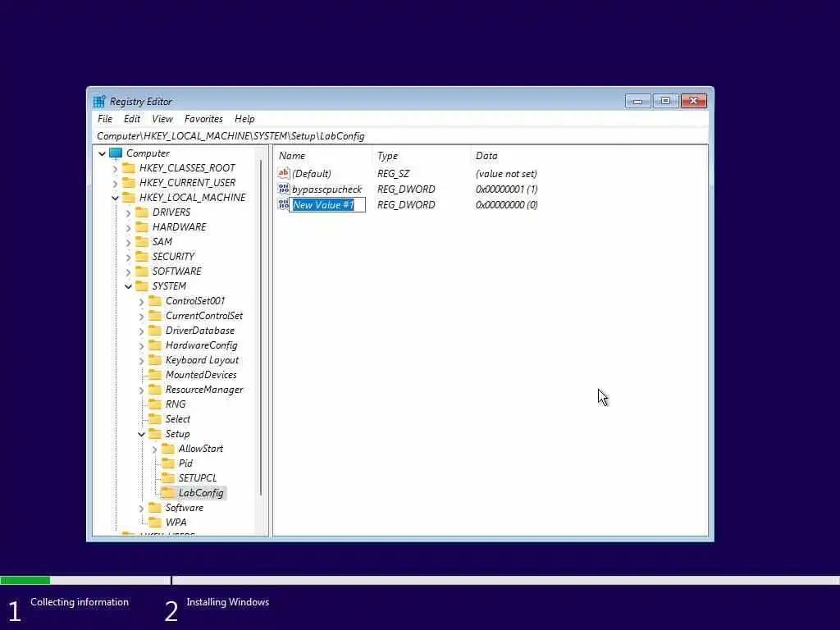Viewport: 840px width, 630px height.
Task: Click the MountedDevices folder icon
Action: click(155, 375)
